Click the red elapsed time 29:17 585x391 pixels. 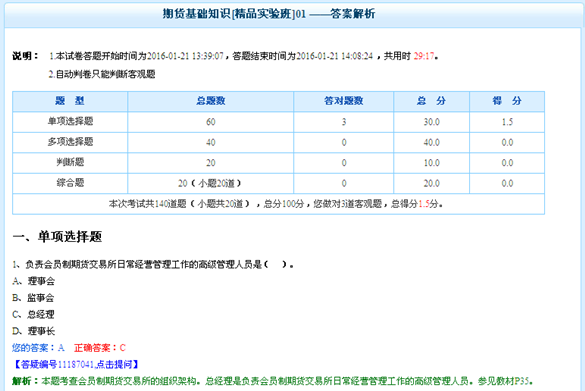point(424,56)
